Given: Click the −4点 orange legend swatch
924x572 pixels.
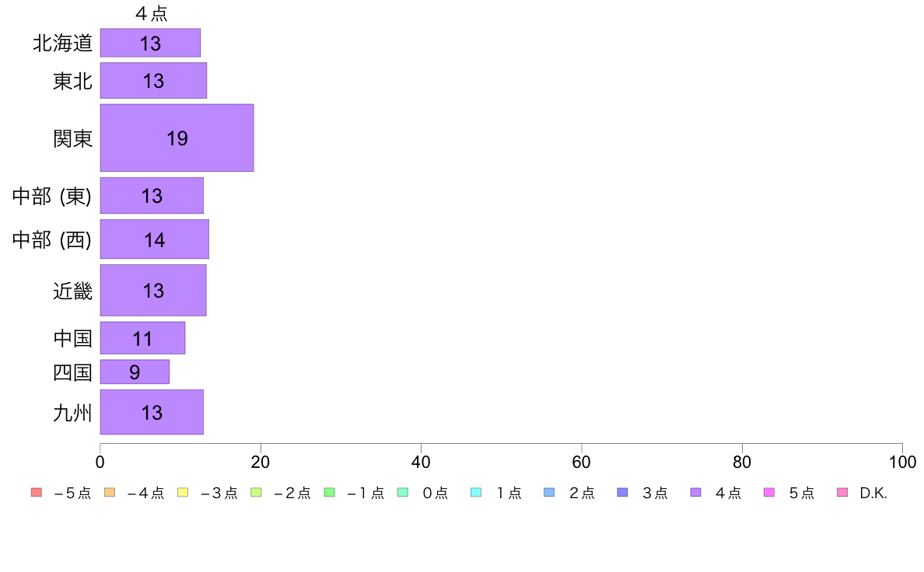Looking at the screenshot, I should (110, 493).
